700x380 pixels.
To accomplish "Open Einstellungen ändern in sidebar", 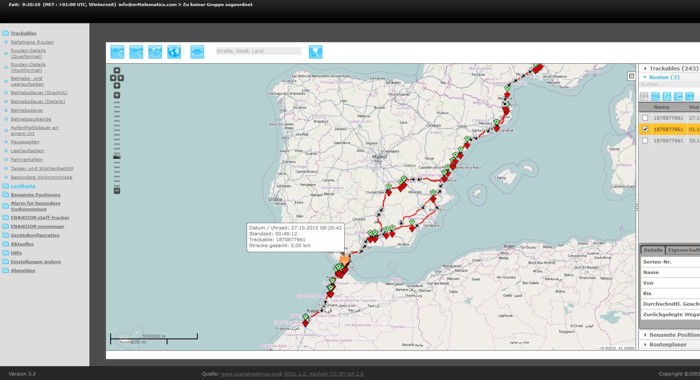I will click(36, 262).
